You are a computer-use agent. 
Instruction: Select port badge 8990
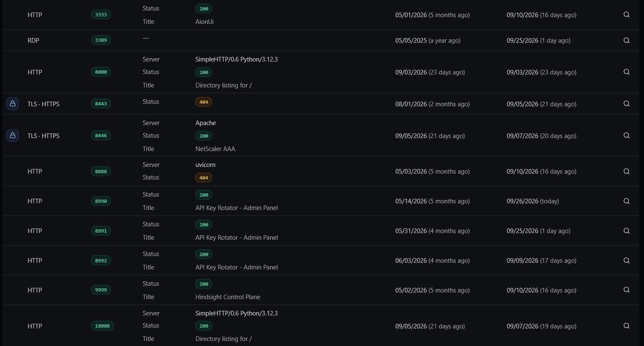coord(101,201)
